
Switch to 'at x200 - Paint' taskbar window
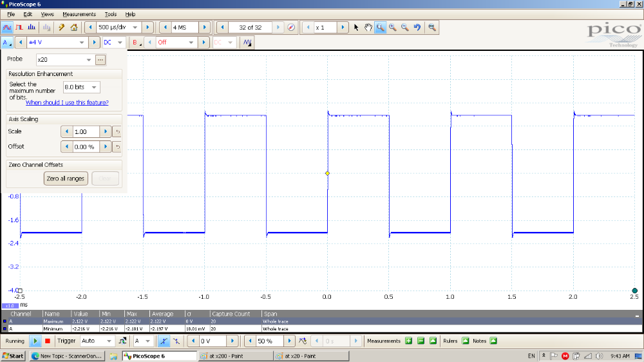pos(235,356)
